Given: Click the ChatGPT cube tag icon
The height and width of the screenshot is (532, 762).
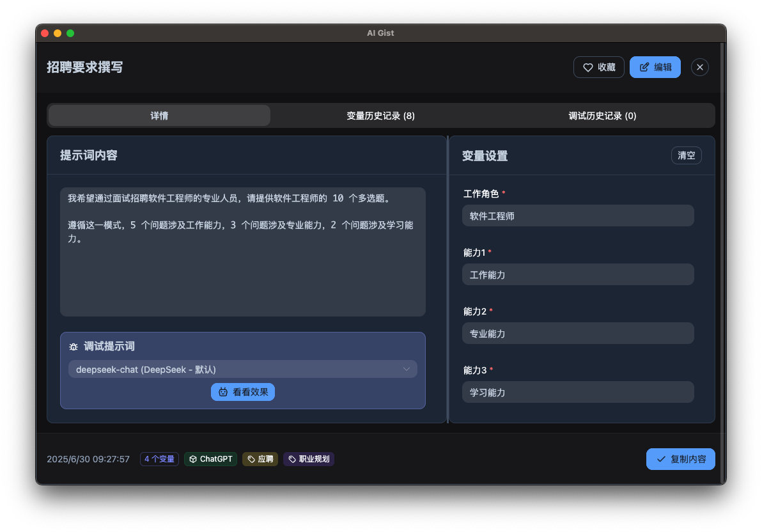Looking at the screenshot, I should 193,459.
